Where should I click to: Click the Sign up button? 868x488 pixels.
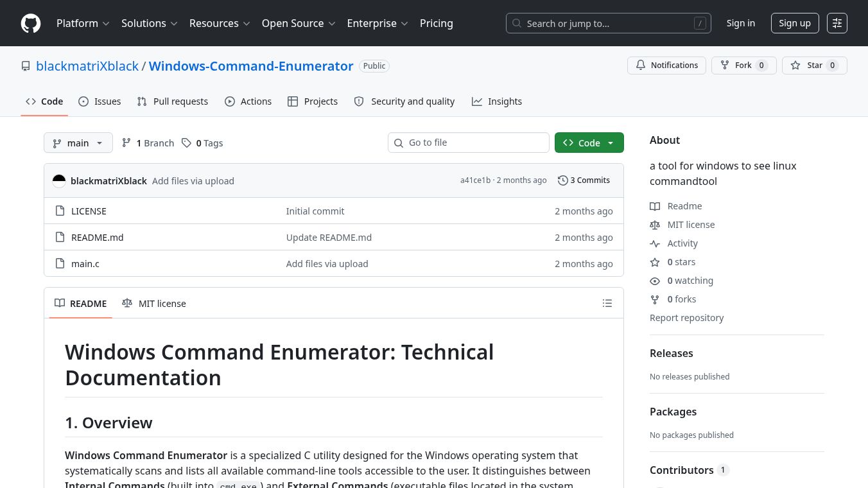(x=795, y=23)
